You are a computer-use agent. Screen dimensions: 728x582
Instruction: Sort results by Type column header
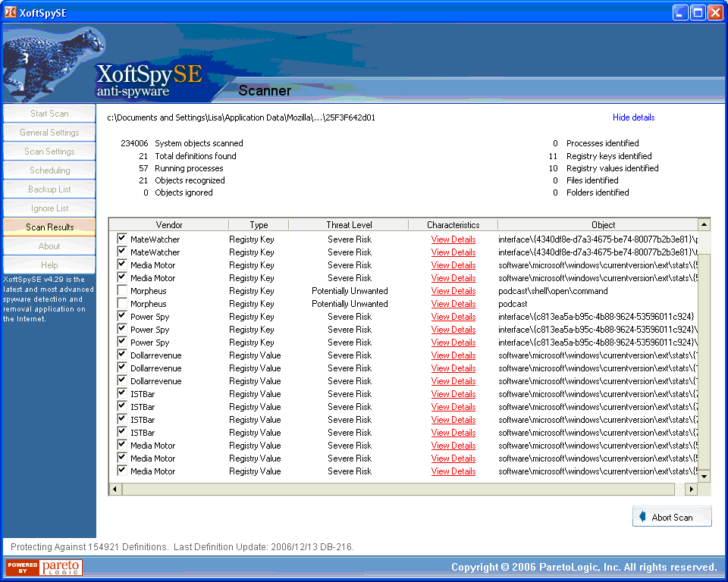(x=259, y=224)
